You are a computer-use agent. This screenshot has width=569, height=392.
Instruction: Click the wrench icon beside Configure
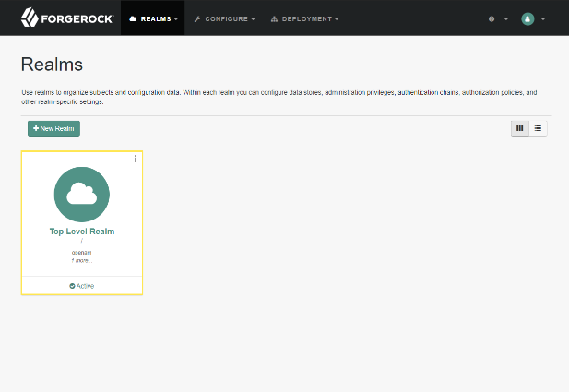coord(197,18)
